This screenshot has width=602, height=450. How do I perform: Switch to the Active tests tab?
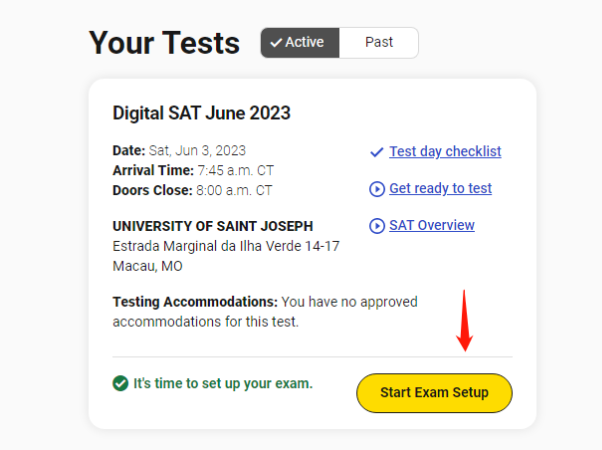pos(301,43)
